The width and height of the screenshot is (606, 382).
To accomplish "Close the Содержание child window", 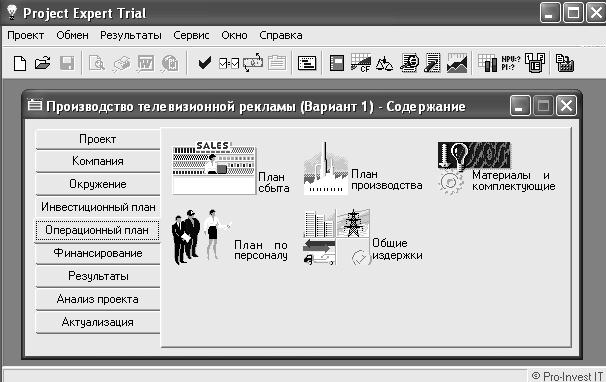I will click(566, 106).
